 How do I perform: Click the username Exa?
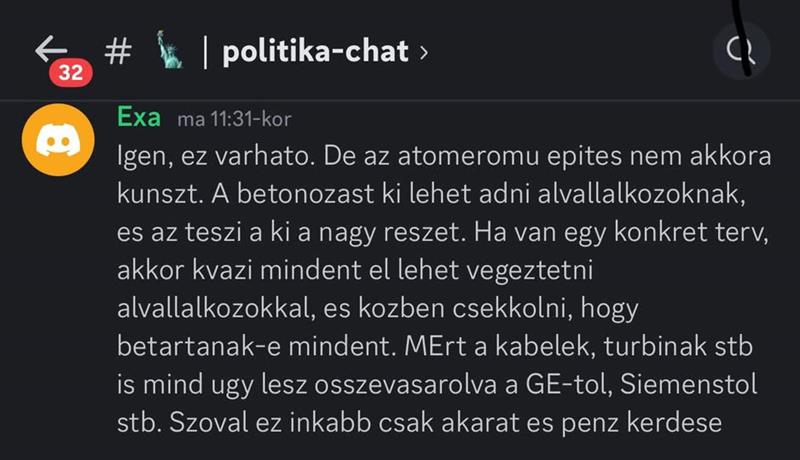pyautogui.click(x=139, y=116)
